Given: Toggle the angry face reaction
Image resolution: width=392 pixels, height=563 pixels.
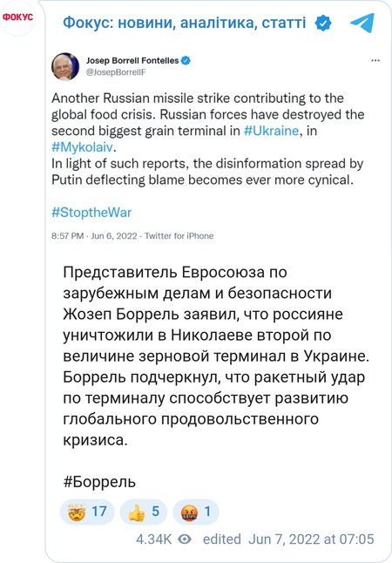Looking at the screenshot, I should (x=196, y=512).
